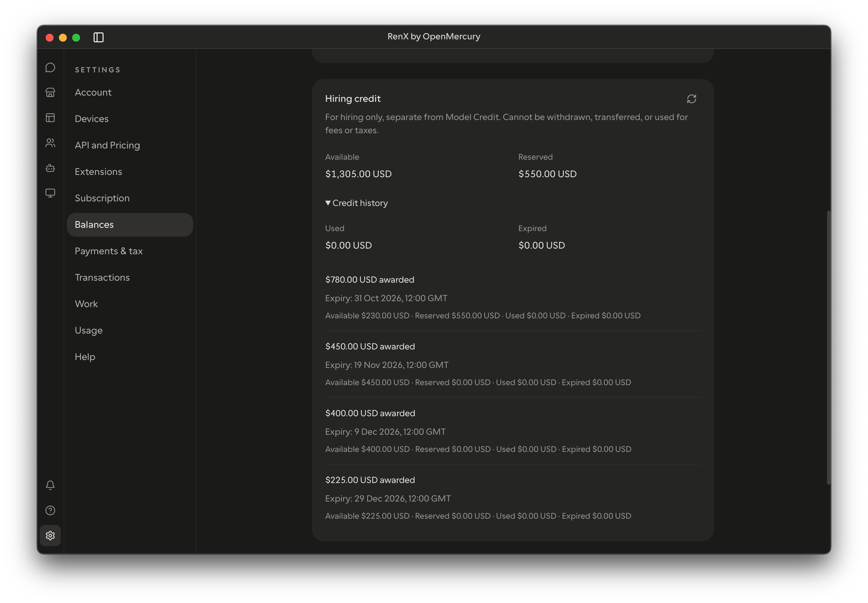
Task: Open Payments & tax settings
Action: pos(130,251)
